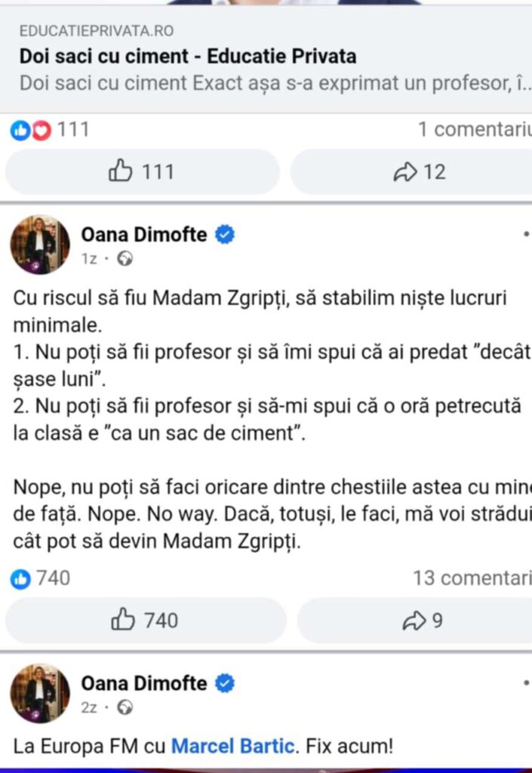Open the options menu on 1z post
This screenshot has height=773, width=532.
526,235
